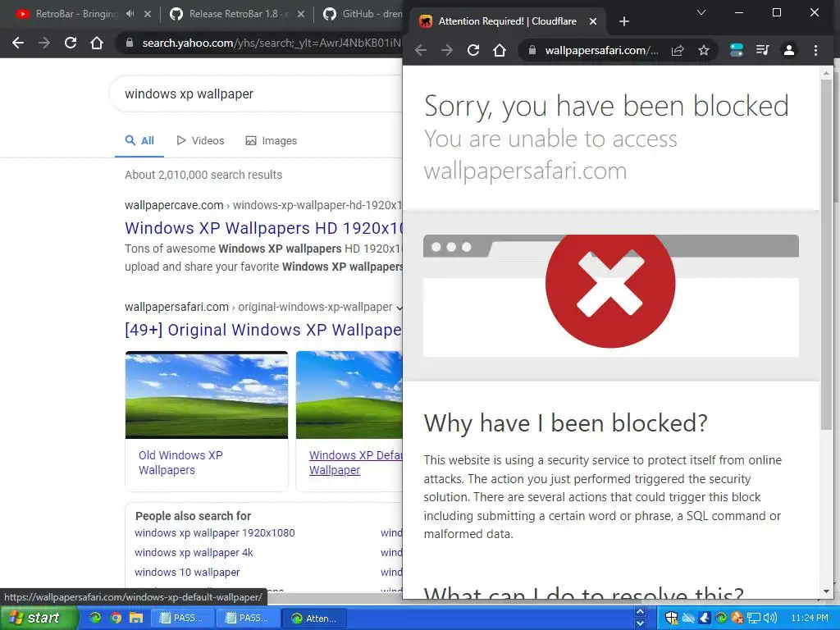
Task: Search windows xp wallpaper 1920x1080 suggestion
Action: [x=214, y=533]
